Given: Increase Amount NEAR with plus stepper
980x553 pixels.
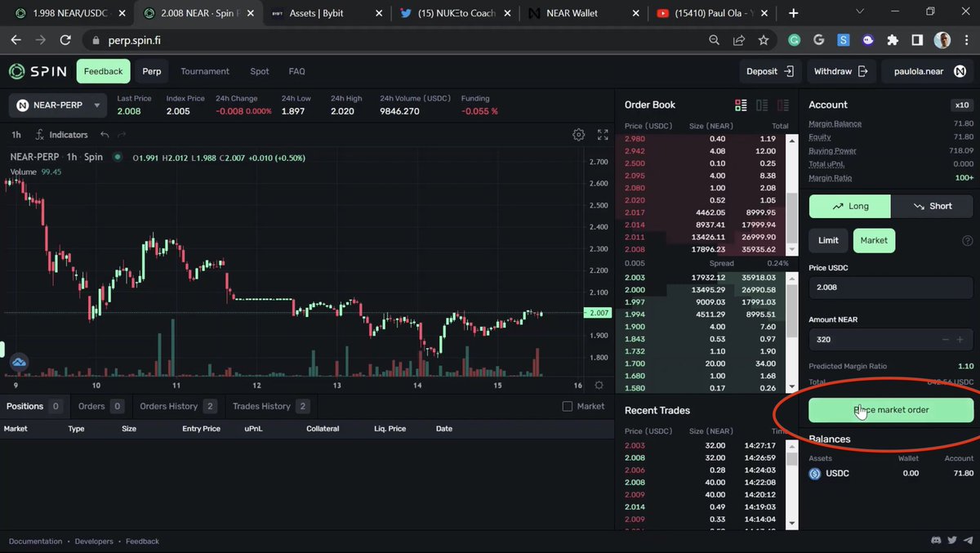Looking at the screenshot, I should pos(960,340).
